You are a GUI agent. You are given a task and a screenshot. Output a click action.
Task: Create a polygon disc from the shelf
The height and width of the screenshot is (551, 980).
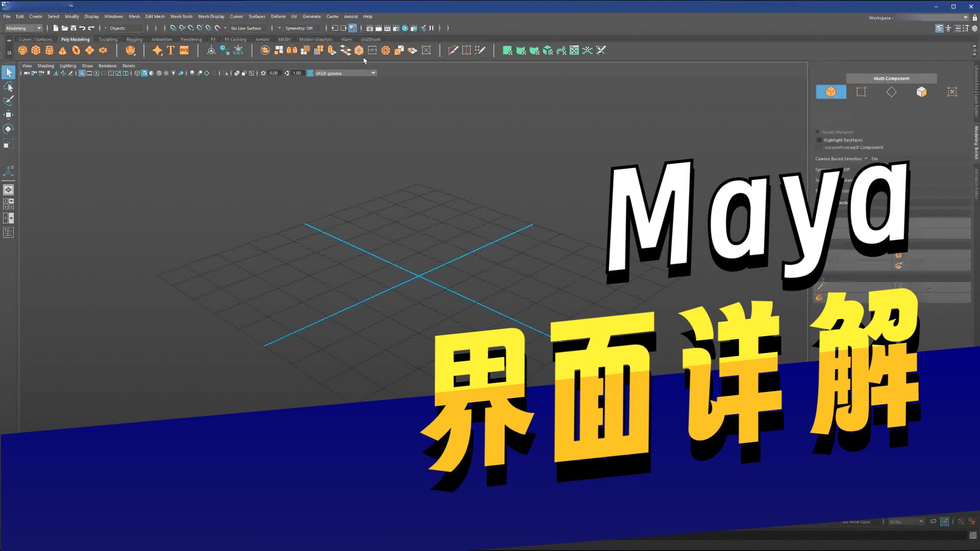click(x=103, y=50)
